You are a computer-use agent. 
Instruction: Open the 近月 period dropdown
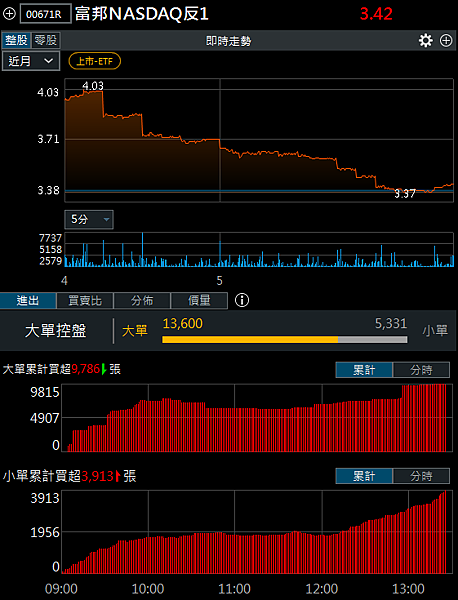click(x=31, y=61)
